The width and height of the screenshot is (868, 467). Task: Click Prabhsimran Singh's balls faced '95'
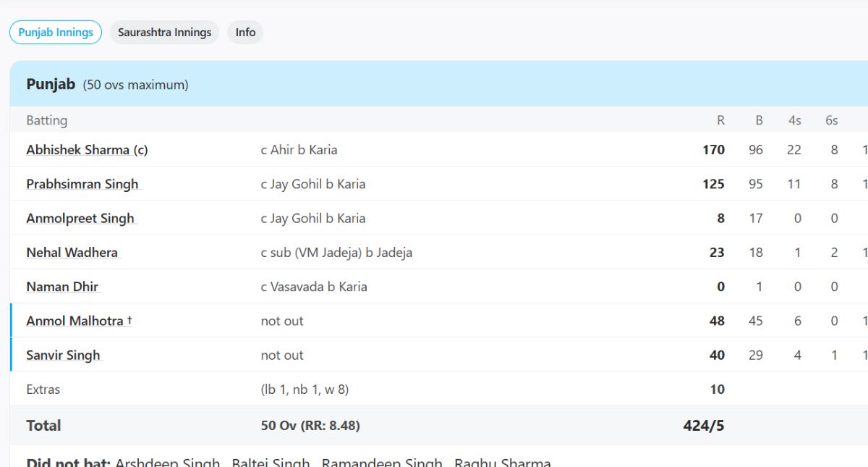756,184
